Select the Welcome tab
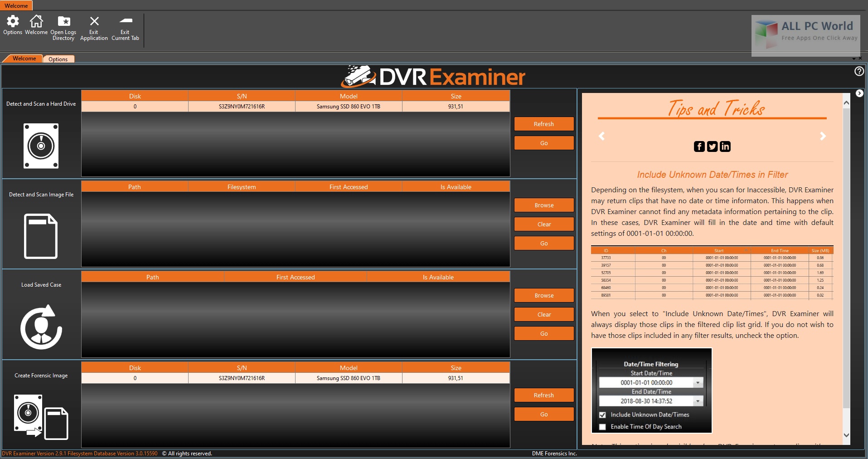The height and width of the screenshot is (459, 868). click(24, 59)
